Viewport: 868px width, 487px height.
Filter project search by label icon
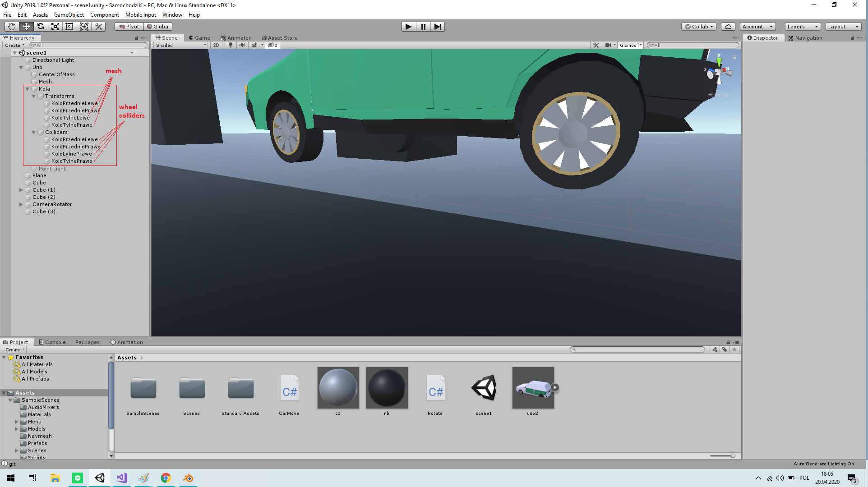click(725, 349)
